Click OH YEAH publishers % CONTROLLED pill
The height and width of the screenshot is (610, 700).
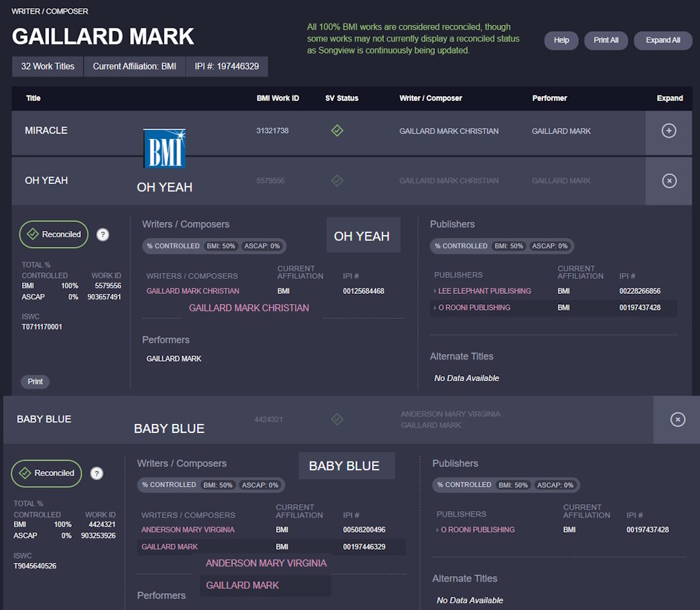click(x=501, y=246)
